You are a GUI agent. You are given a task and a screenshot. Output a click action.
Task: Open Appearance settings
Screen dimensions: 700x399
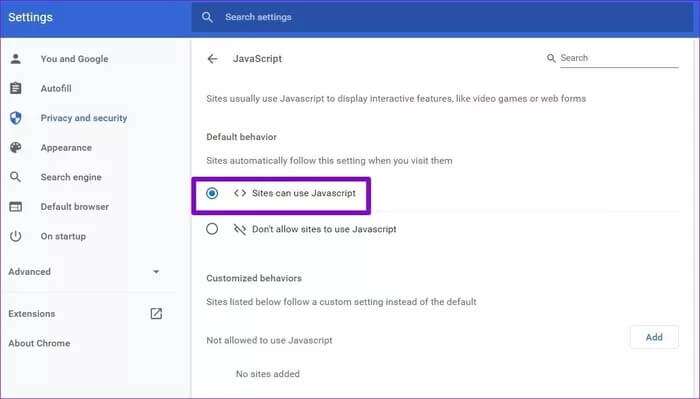[66, 148]
